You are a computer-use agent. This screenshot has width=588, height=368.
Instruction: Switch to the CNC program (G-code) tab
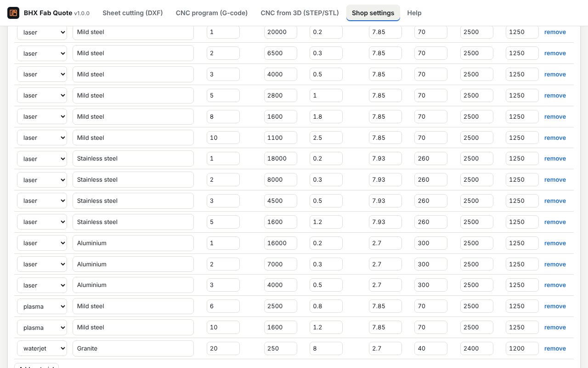coord(212,13)
